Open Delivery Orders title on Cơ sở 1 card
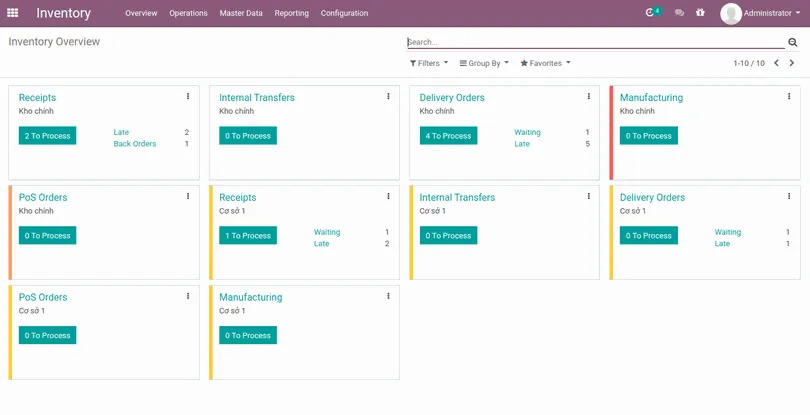The image size is (810, 415). click(x=652, y=197)
